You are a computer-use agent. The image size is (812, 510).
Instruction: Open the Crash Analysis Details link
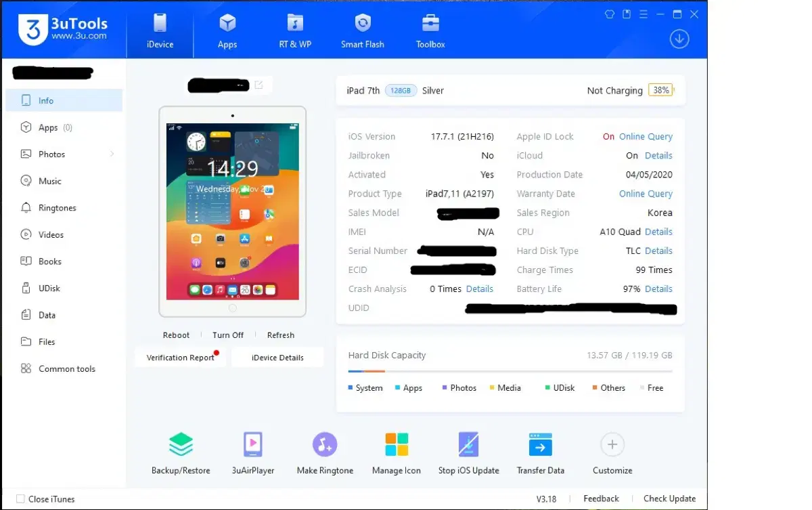click(x=480, y=289)
